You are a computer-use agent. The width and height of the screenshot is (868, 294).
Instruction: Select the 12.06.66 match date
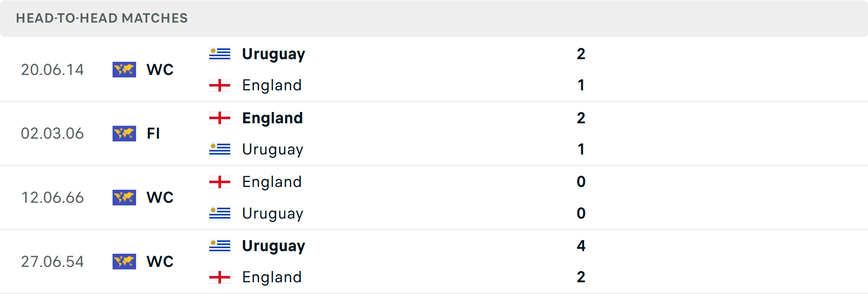click(52, 198)
